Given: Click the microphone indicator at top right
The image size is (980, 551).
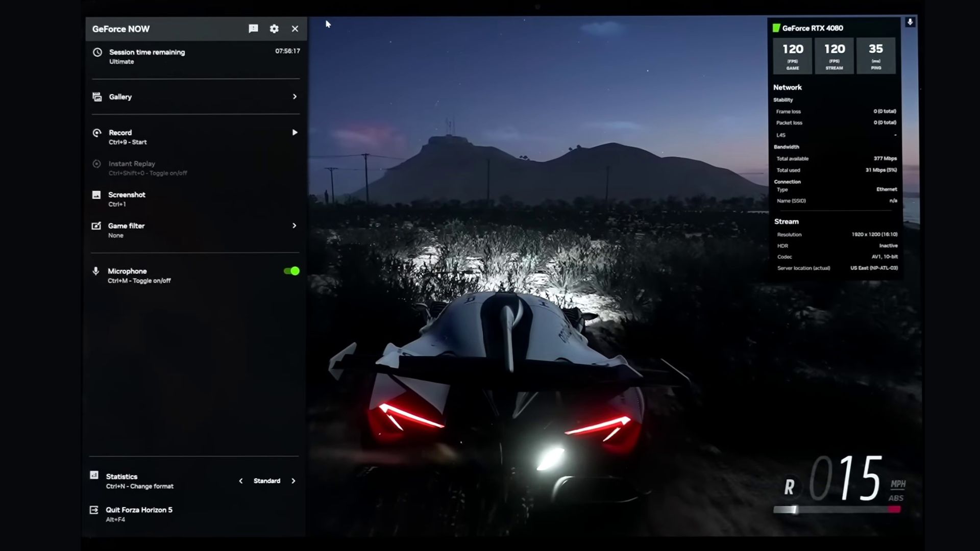Looking at the screenshot, I should coord(910,22).
